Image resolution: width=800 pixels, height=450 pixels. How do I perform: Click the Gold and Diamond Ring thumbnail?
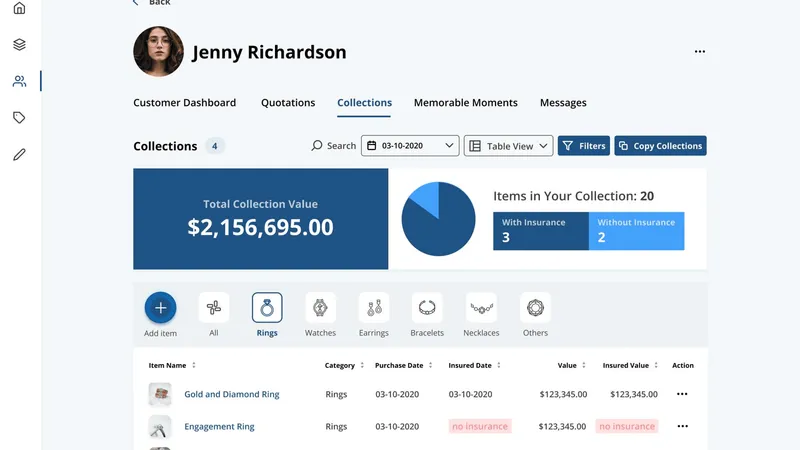coord(160,394)
